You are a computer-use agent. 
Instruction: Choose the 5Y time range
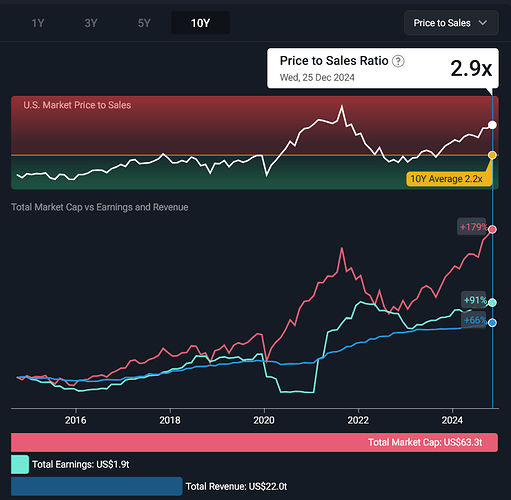[144, 23]
